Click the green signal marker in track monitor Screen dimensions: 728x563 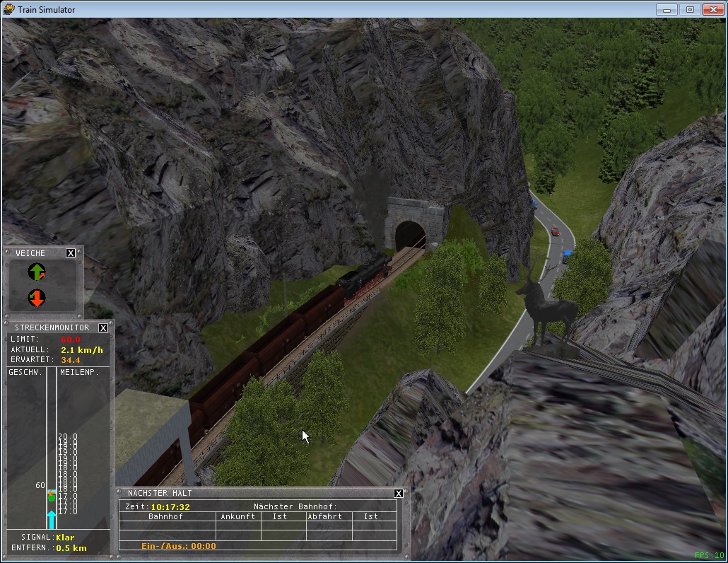tap(51, 497)
